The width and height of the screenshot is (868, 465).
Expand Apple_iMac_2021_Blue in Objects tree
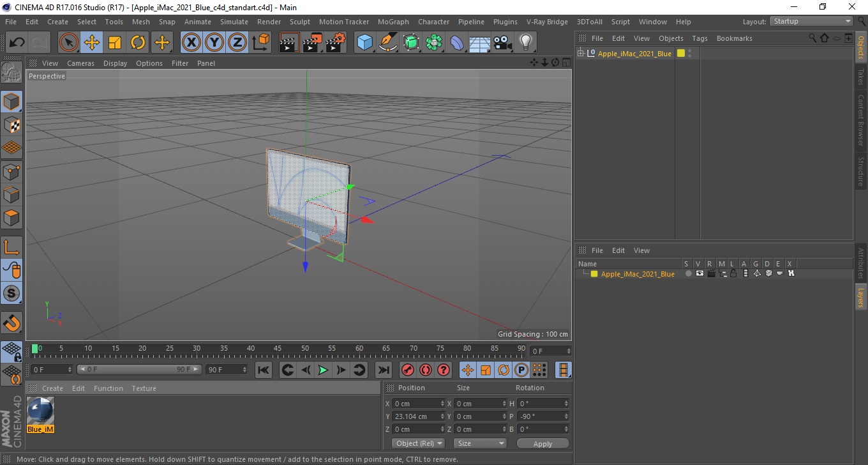point(581,53)
